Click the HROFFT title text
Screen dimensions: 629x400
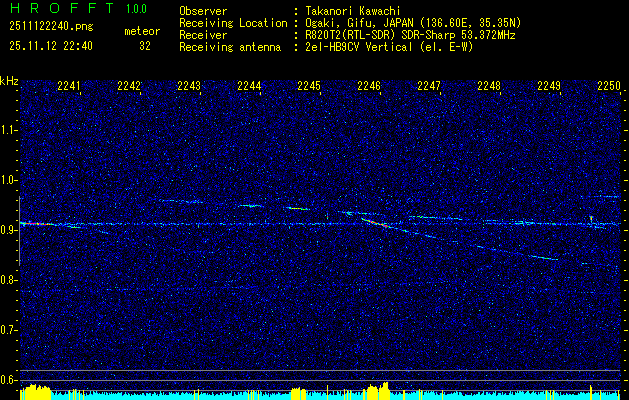pyautogui.click(x=62, y=8)
